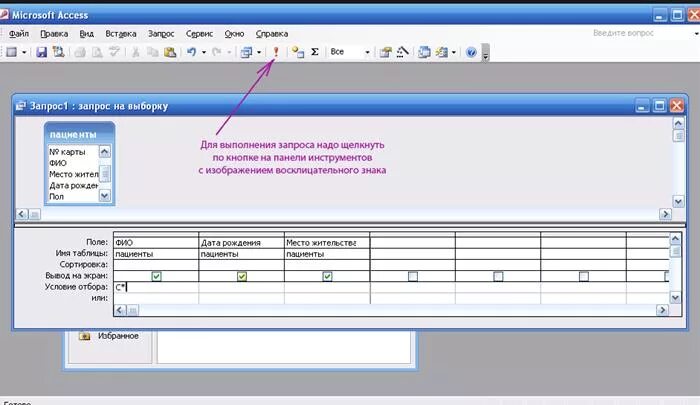Click the Copy toolbar icon
Screen dimensions: 700x405
(153, 52)
